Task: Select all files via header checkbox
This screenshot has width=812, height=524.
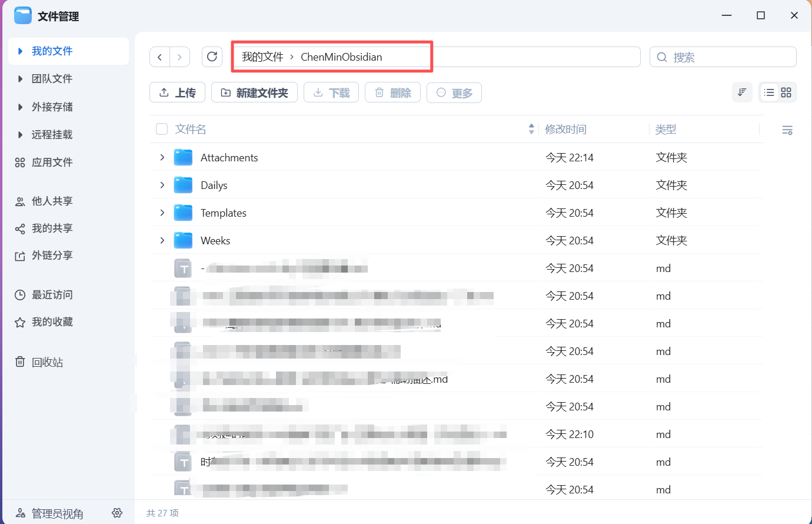Action: pyautogui.click(x=161, y=129)
